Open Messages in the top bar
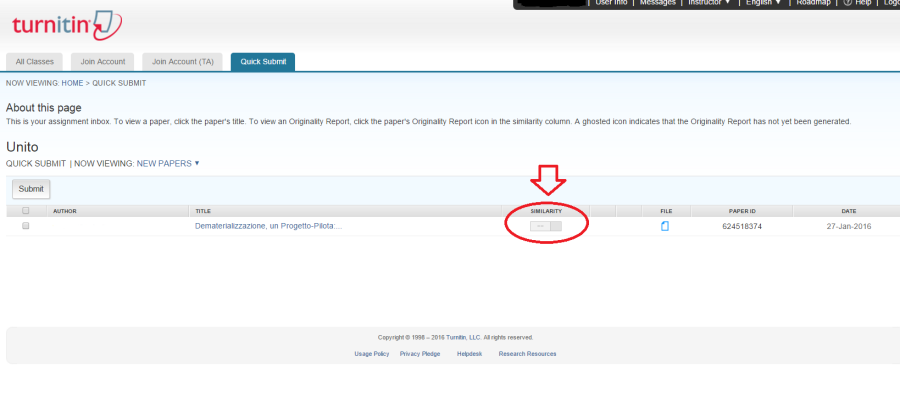 point(658,3)
